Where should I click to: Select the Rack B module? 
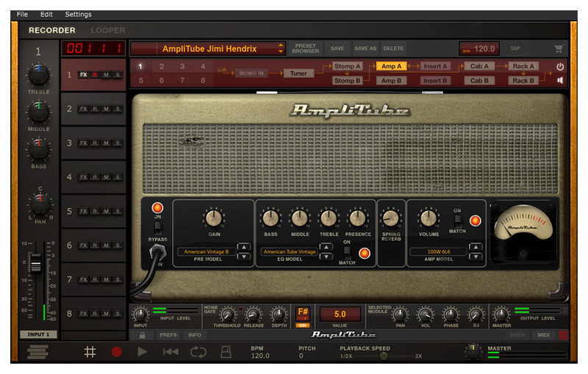pyautogui.click(x=523, y=81)
